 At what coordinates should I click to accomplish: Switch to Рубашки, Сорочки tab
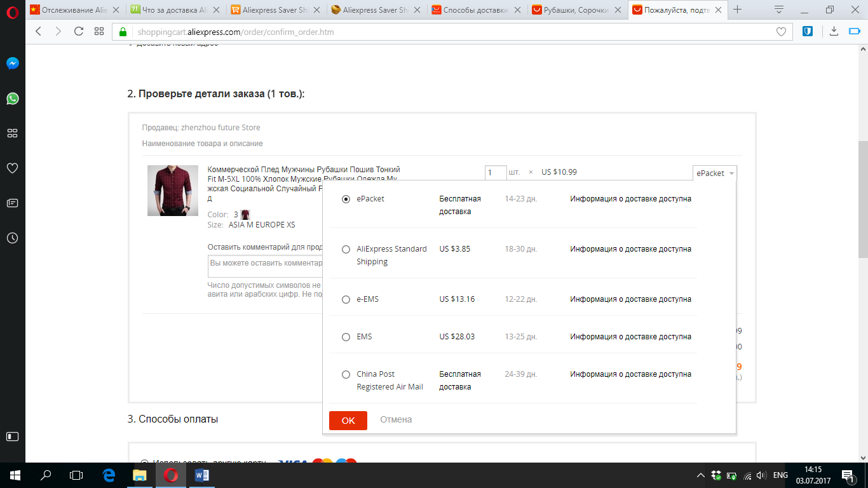578,10
